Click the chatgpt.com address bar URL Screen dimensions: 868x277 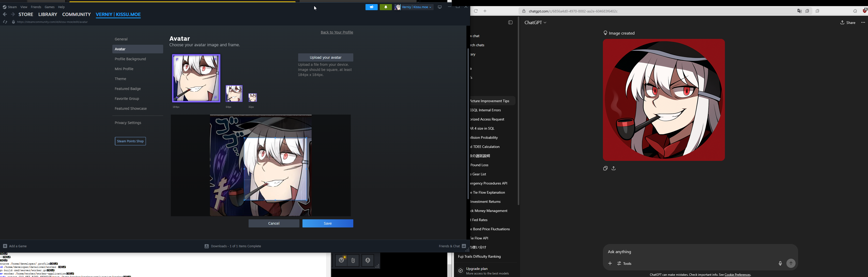573,11
